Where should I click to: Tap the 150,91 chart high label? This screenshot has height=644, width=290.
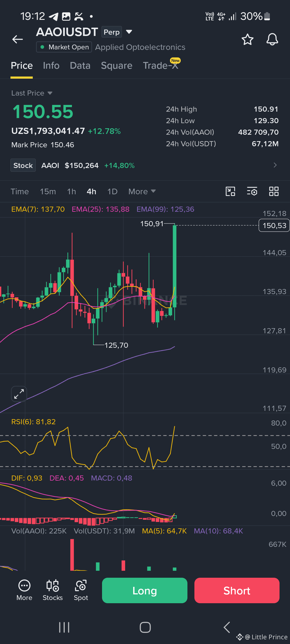point(152,224)
